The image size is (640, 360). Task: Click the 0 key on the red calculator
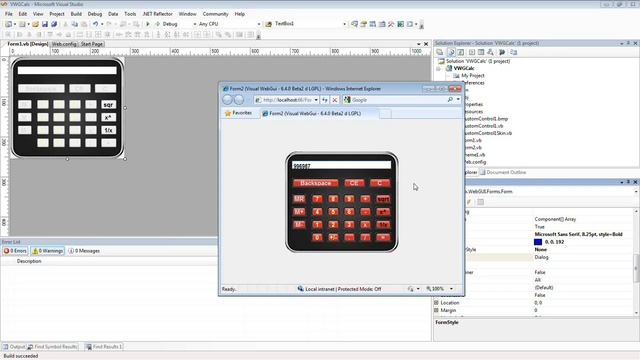pyautogui.click(x=317, y=238)
